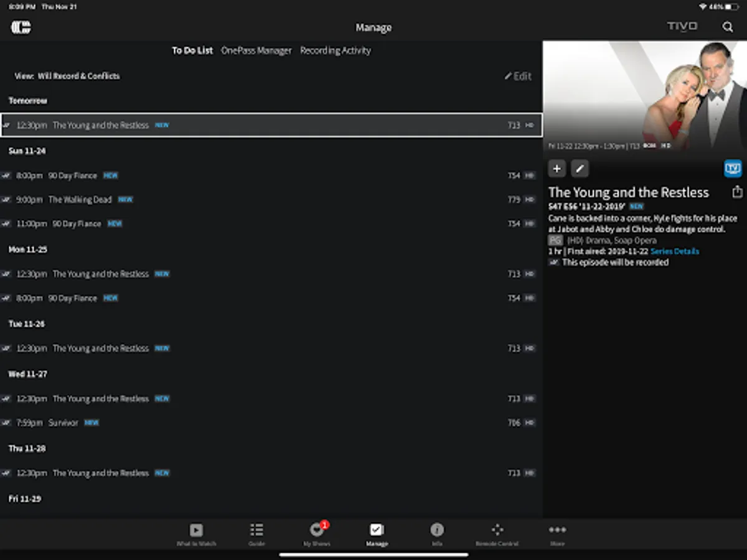Image resolution: width=747 pixels, height=560 pixels.
Task: Open What to Watch in the bottom bar
Action: [x=196, y=534]
